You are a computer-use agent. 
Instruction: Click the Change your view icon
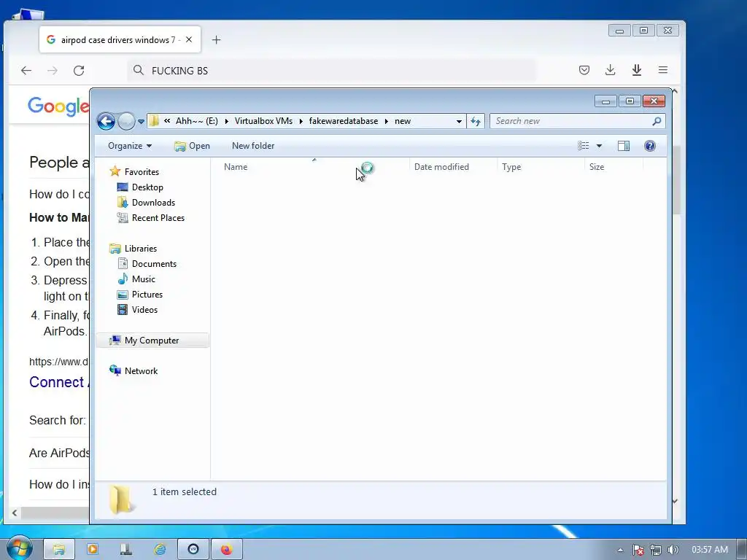point(584,146)
